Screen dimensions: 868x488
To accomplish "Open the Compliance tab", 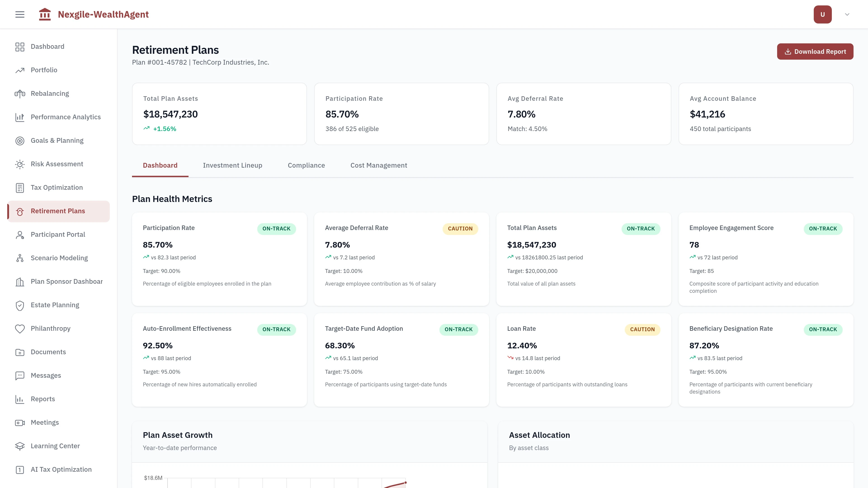I will point(306,165).
